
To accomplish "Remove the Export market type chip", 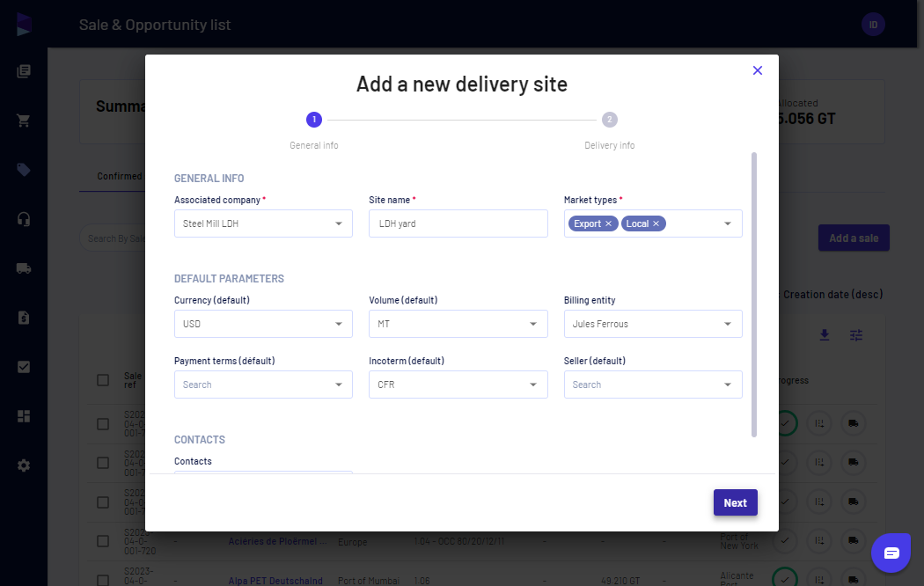I will (608, 223).
